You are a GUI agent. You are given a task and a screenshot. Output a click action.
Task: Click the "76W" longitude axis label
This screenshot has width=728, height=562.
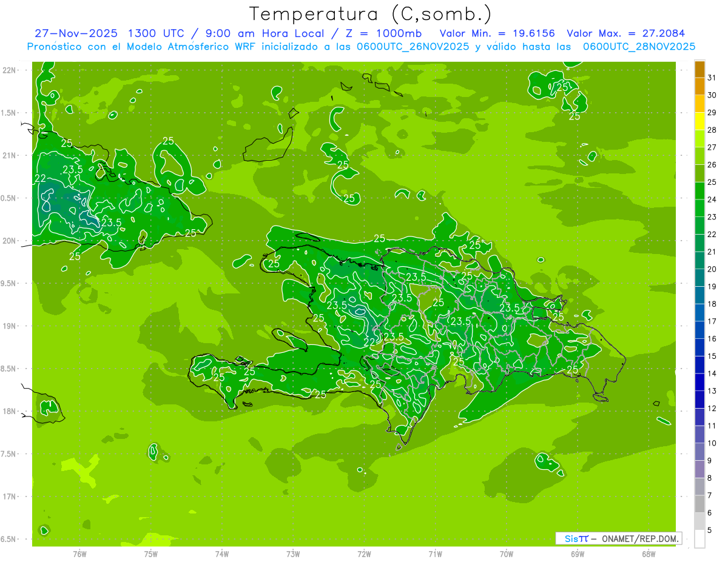click(79, 554)
